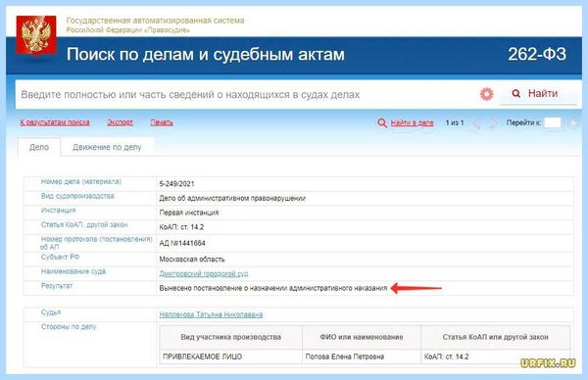Click Вид участника производства column header

click(231, 337)
